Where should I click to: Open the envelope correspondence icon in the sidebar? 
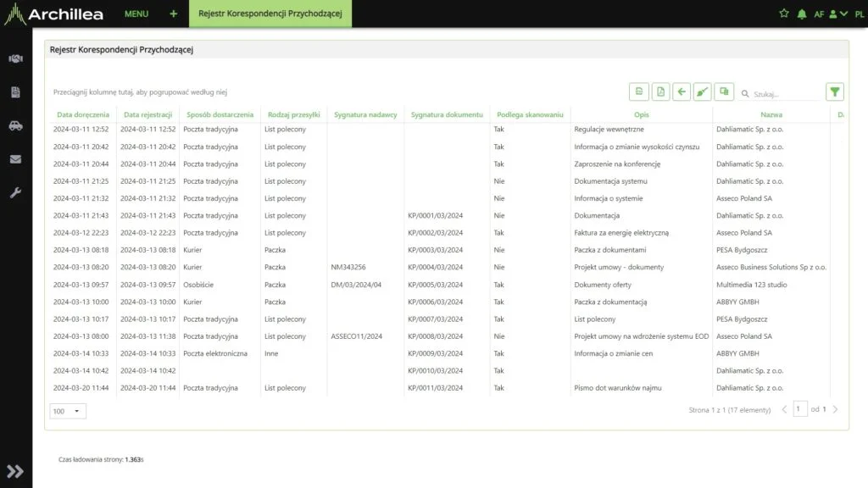tap(14, 159)
